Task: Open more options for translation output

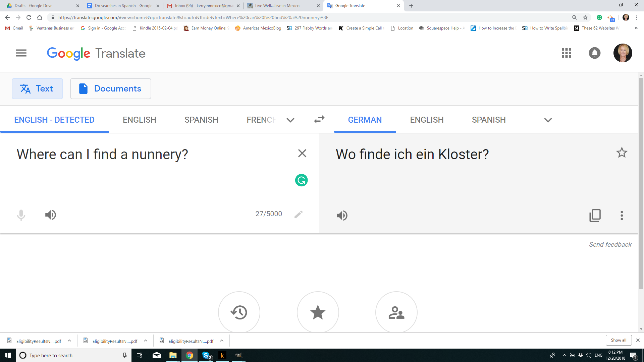Action: [x=622, y=215]
